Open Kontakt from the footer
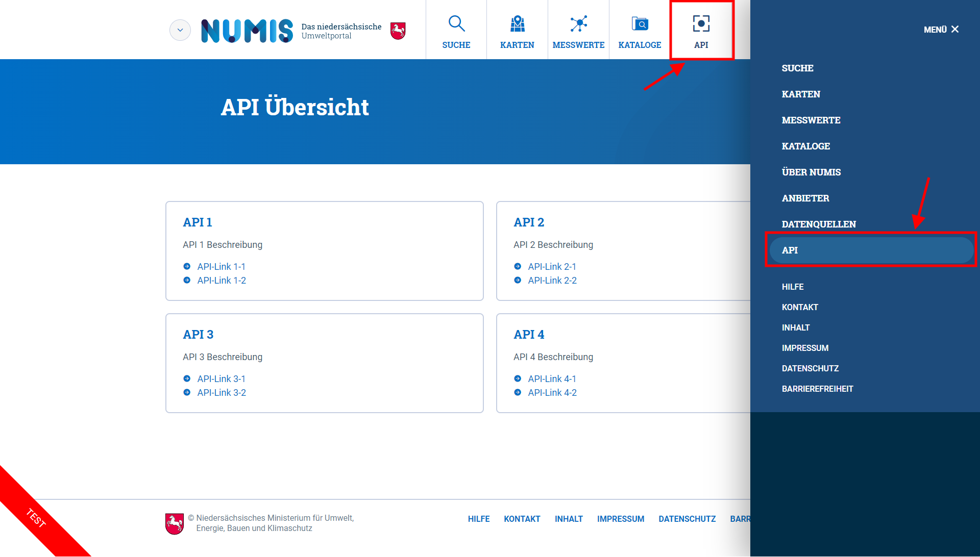 pos(522,519)
